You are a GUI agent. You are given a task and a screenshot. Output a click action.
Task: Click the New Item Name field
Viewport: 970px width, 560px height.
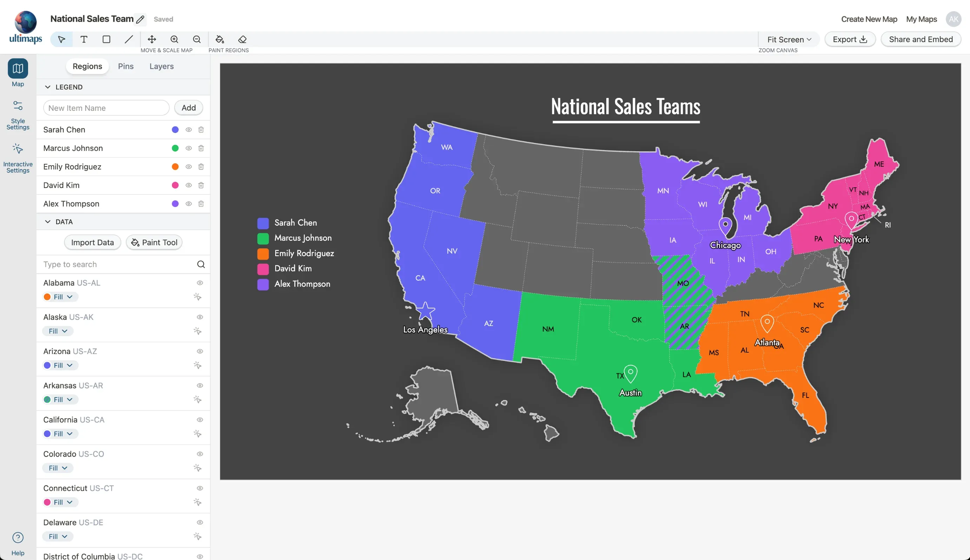106,108
